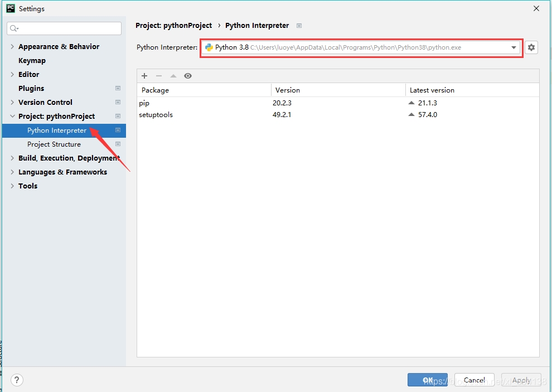552x392 pixels.
Task: Click the Project: pythonProject breadcrumb
Action: coord(173,25)
